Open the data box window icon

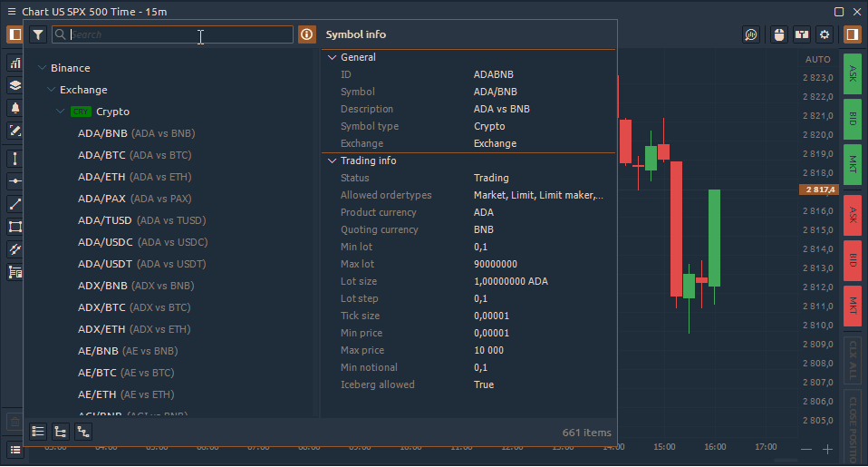pyautogui.click(x=802, y=34)
